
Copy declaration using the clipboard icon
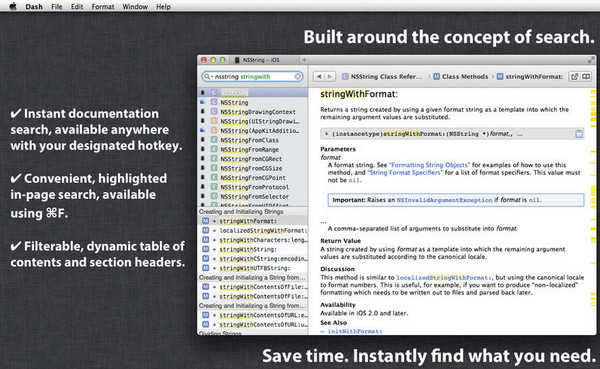click(x=579, y=134)
